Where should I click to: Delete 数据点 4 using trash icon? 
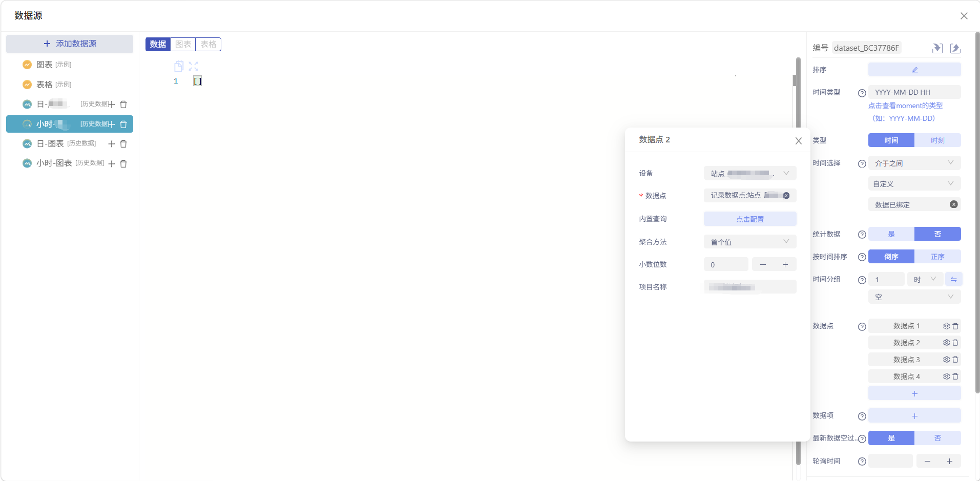[x=955, y=377]
